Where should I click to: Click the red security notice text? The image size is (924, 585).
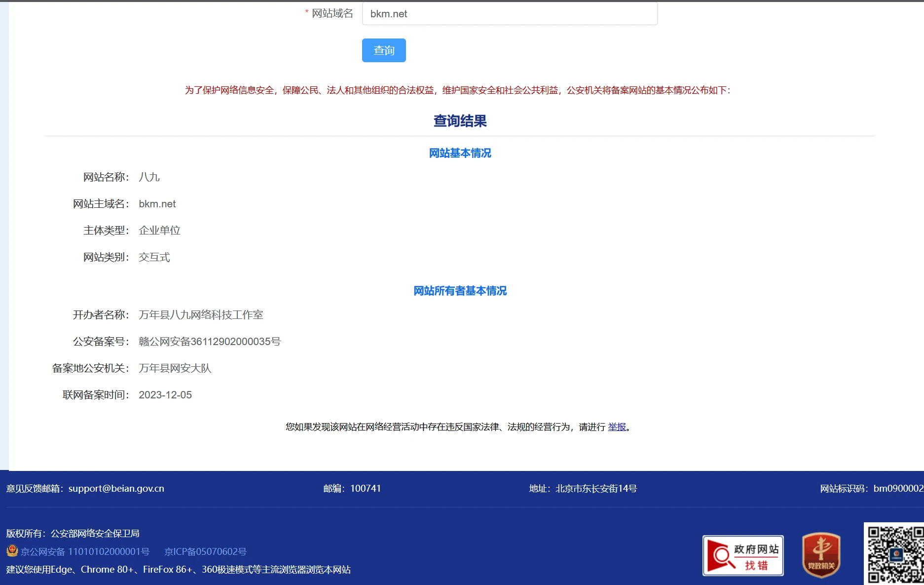457,90
